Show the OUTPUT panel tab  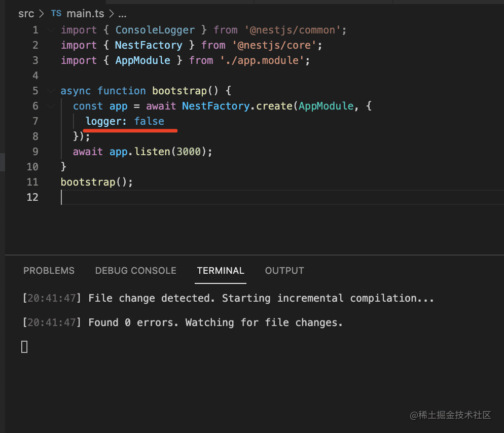(284, 271)
